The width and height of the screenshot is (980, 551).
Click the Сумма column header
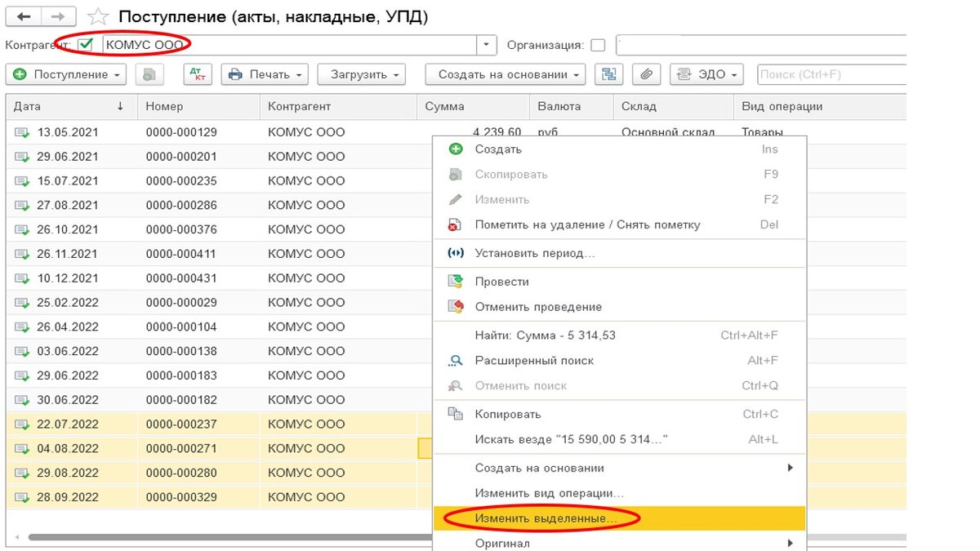pyautogui.click(x=474, y=106)
